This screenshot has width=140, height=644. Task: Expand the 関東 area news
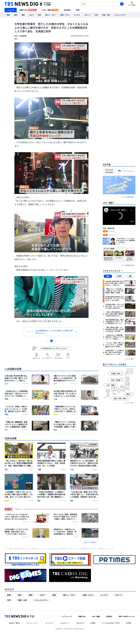click(x=129, y=394)
